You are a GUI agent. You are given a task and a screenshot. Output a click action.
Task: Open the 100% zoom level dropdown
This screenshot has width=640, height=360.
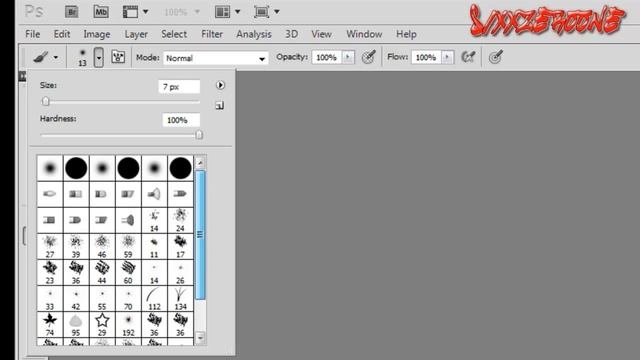pos(182,12)
